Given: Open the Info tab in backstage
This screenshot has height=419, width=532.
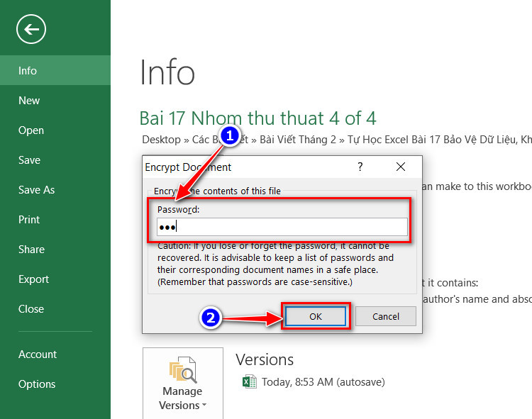Looking at the screenshot, I should [x=55, y=70].
